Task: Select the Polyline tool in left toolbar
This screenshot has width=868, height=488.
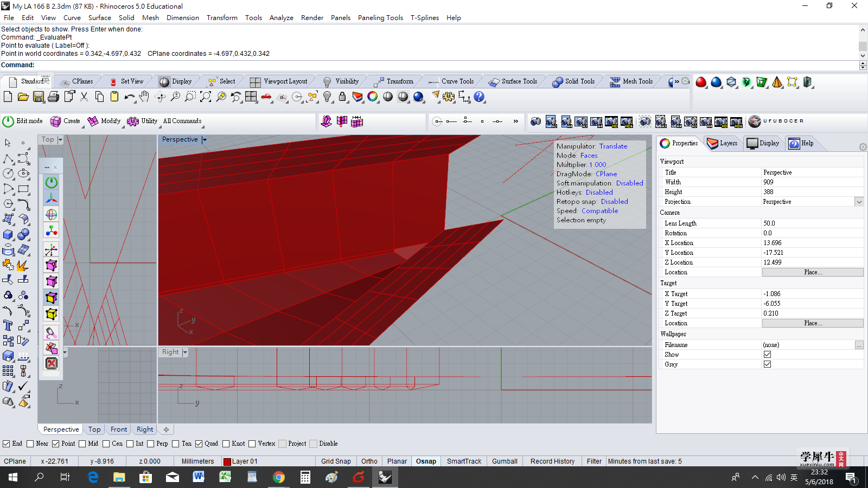Action: [8, 158]
